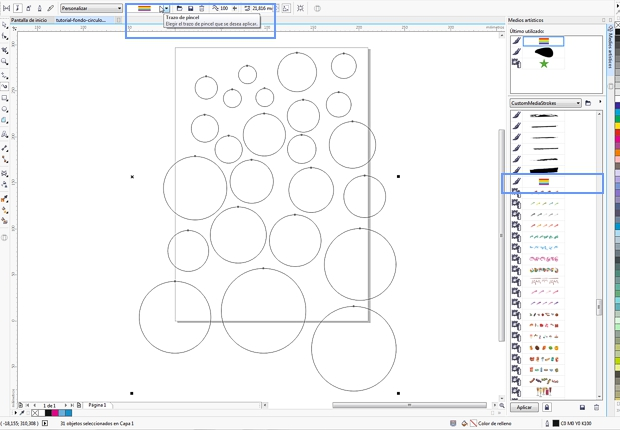Pick the cyan swatch in document palette
This screenshot has width=620, height=430.
tap(67, 412)
